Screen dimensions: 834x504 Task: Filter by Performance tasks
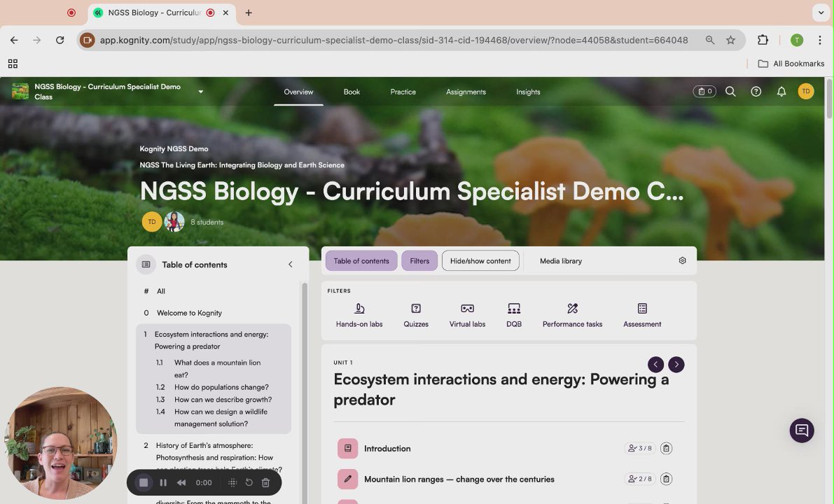pyautogui.click(x=572, y=315)
